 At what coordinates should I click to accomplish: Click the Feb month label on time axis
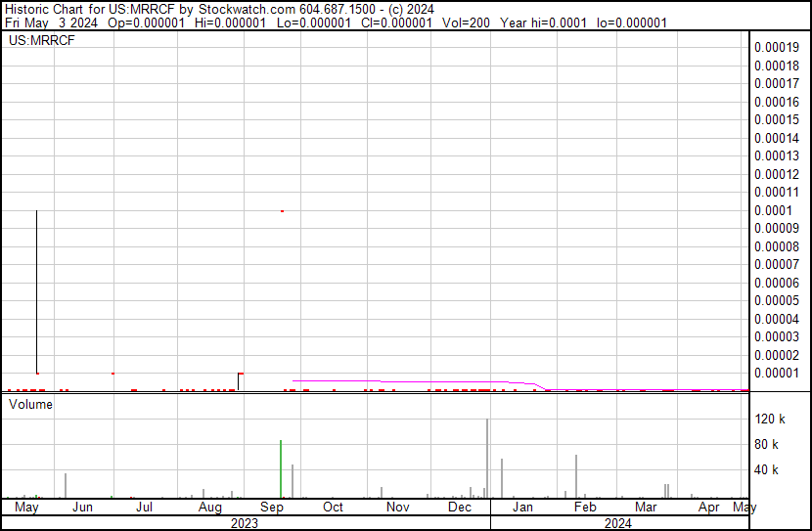585,507
